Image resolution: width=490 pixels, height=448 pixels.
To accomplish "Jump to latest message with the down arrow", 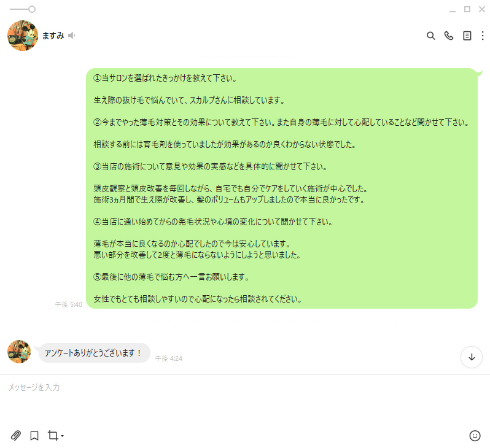I will [x=472, y=357].
